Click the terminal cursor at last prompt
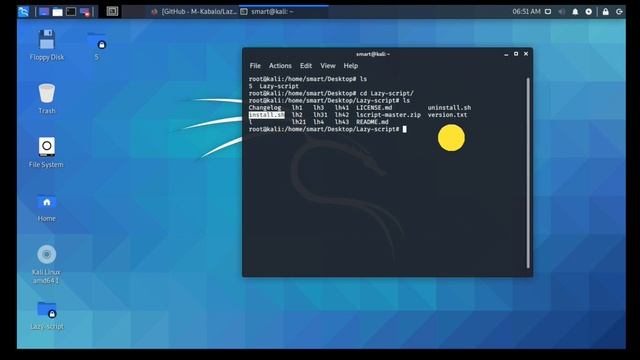This screenshot has height=360, width=640. point(404,129)
